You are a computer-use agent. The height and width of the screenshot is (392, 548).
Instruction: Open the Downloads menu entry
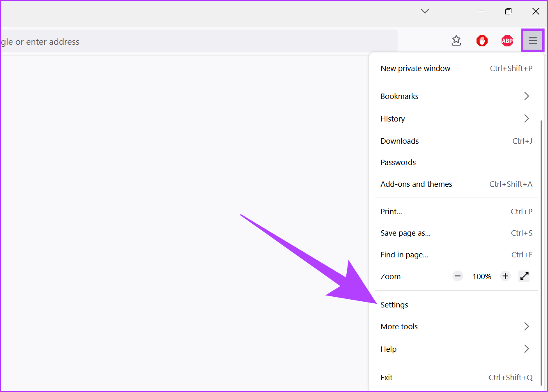[400, 141]
